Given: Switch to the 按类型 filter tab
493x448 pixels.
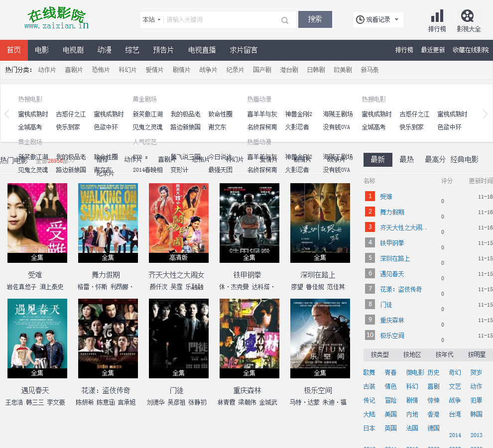Looking at the screenshot, I should (379, 354).
